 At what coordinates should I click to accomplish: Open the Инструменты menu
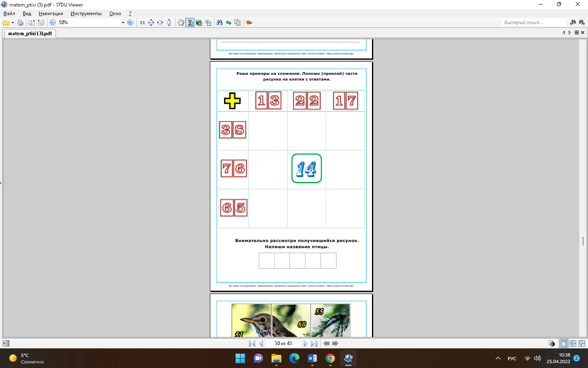(x=86, y=13)
